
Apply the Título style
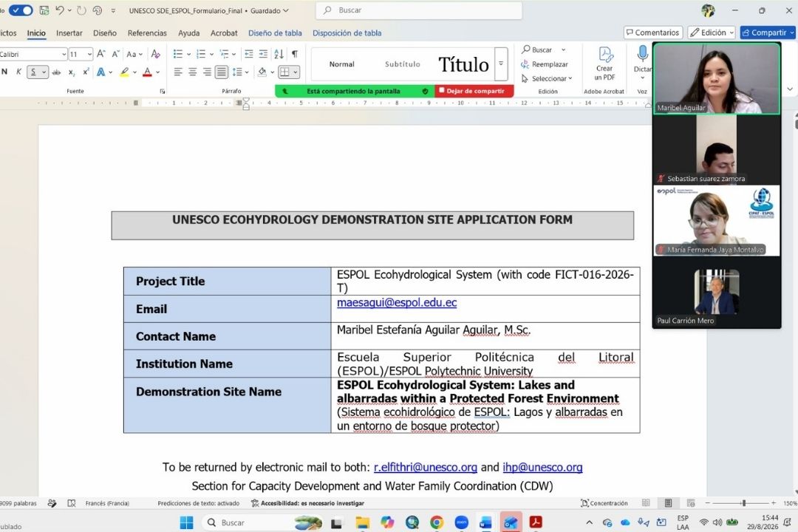click(x=463, y=64)
